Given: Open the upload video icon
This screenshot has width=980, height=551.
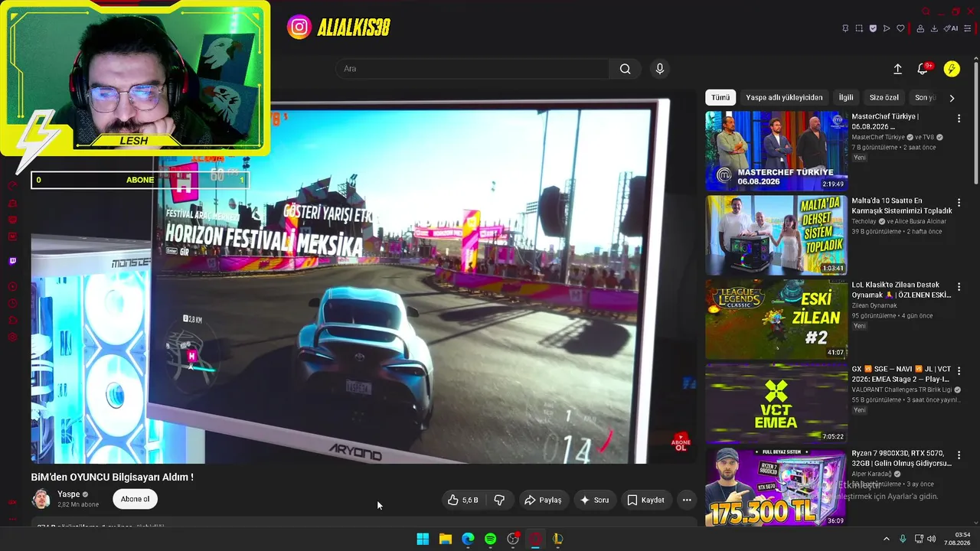Looking at the screenshot, I should tap(897, 69).
